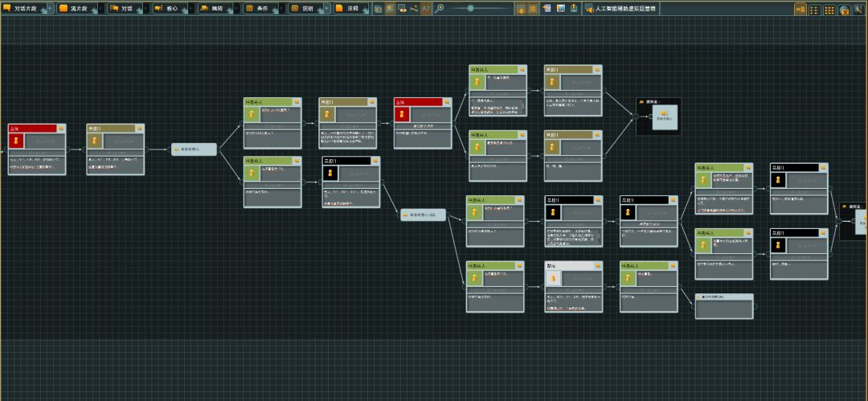Select the red-header node at the flow start

tap(36, 149)
